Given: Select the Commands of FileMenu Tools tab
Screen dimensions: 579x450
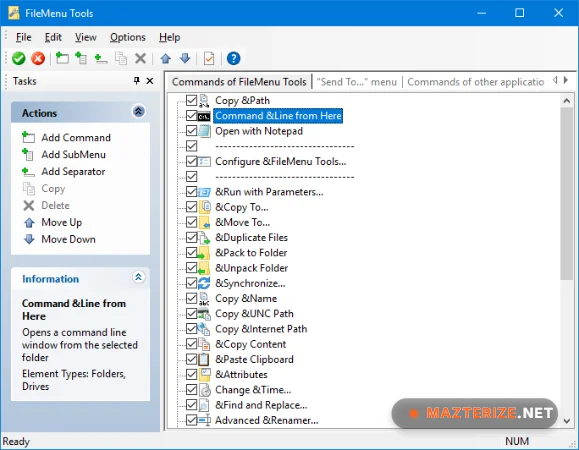Looking at the screenshot, I should [239, 82].
